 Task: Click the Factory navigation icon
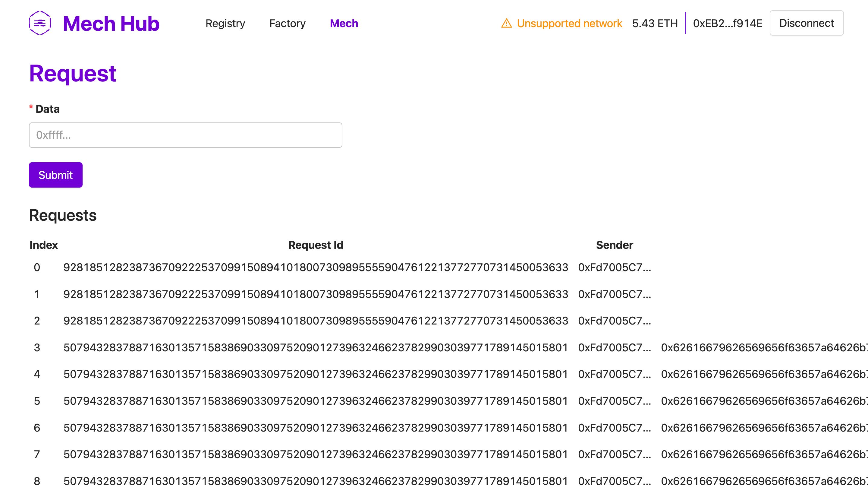[x=287, y=23]
